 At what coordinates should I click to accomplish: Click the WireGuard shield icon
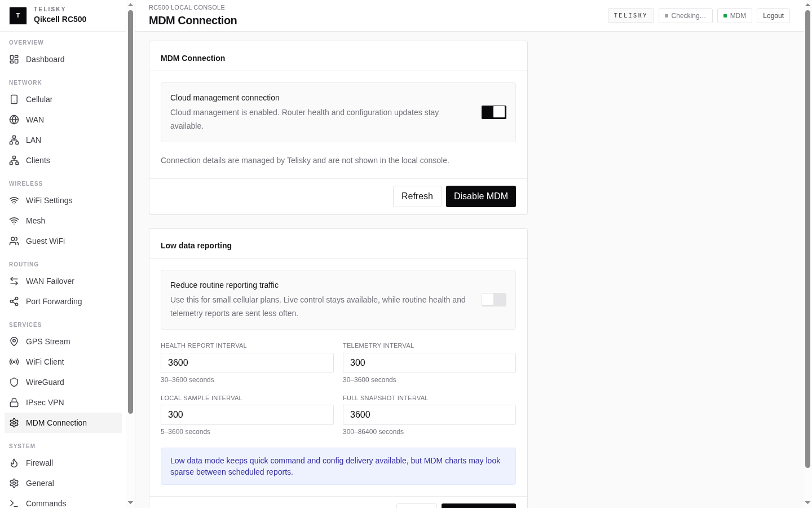click(14, 382)
